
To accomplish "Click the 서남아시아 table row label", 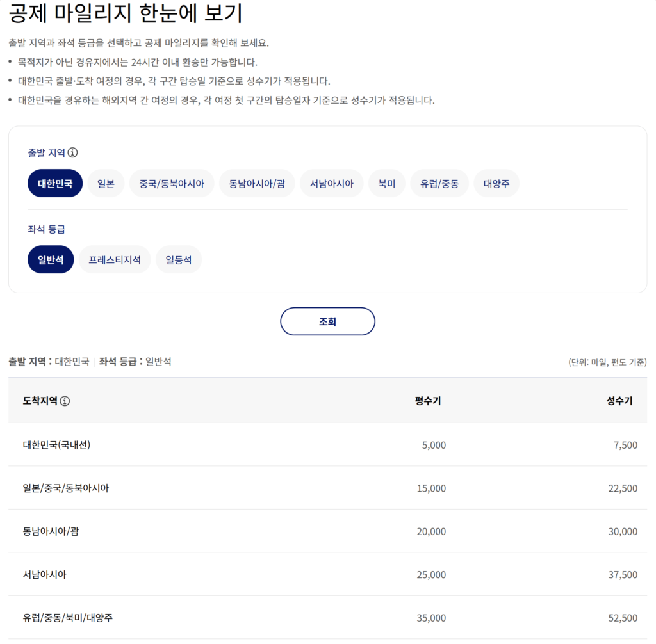I will click(x=44, y=575).
